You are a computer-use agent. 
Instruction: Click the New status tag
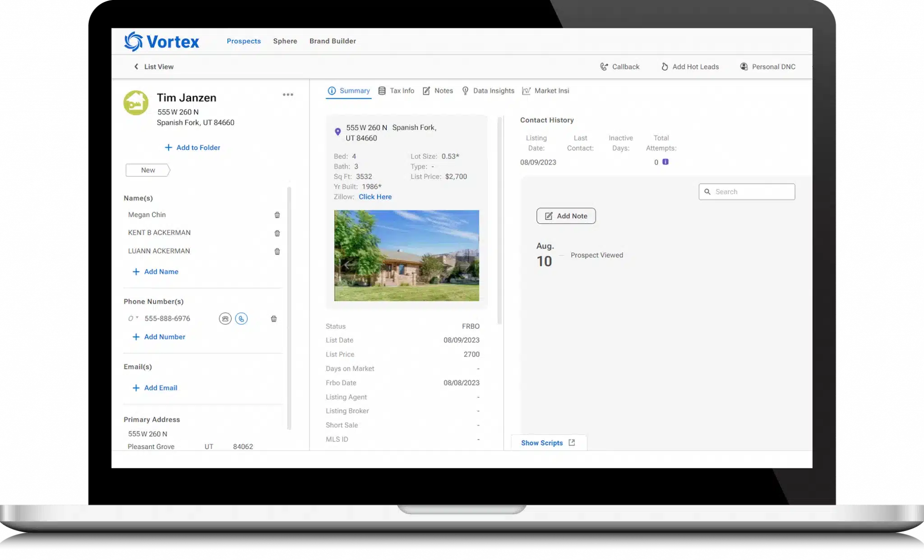pos(148,170)
